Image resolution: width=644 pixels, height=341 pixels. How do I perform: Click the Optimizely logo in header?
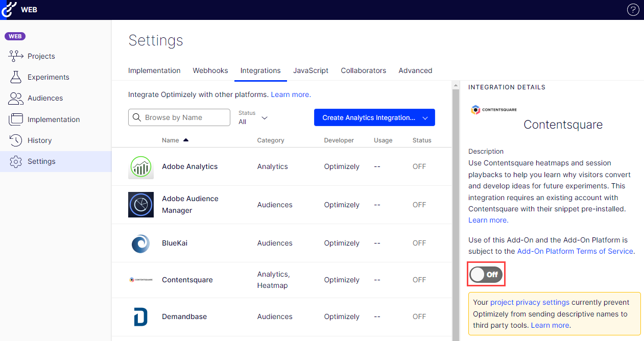[9, 10]
